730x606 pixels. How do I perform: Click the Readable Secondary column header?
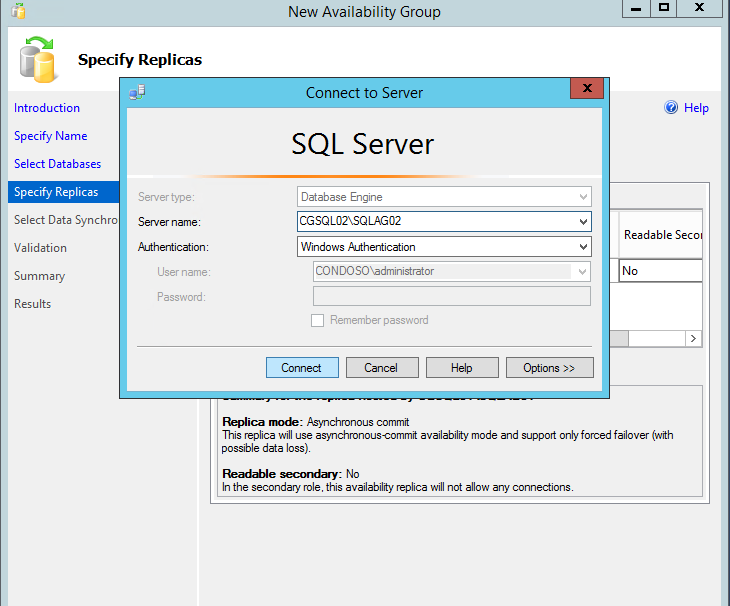click(x=660, y=235)
